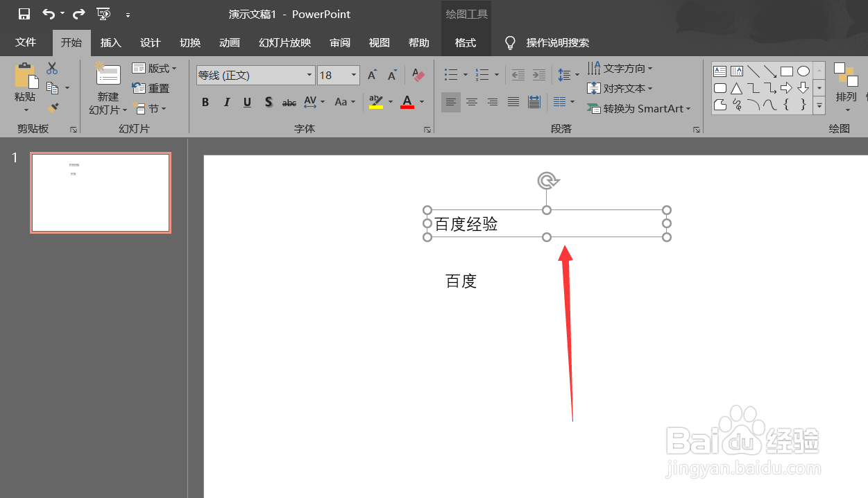Apply the red font color
This screenshot has height=498, width=868.
point(407,103)
